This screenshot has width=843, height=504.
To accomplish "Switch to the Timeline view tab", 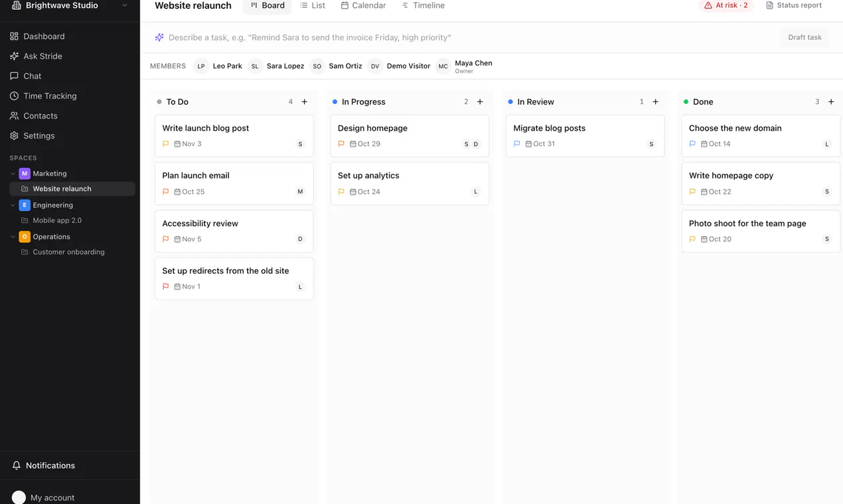I will point(423,6).
